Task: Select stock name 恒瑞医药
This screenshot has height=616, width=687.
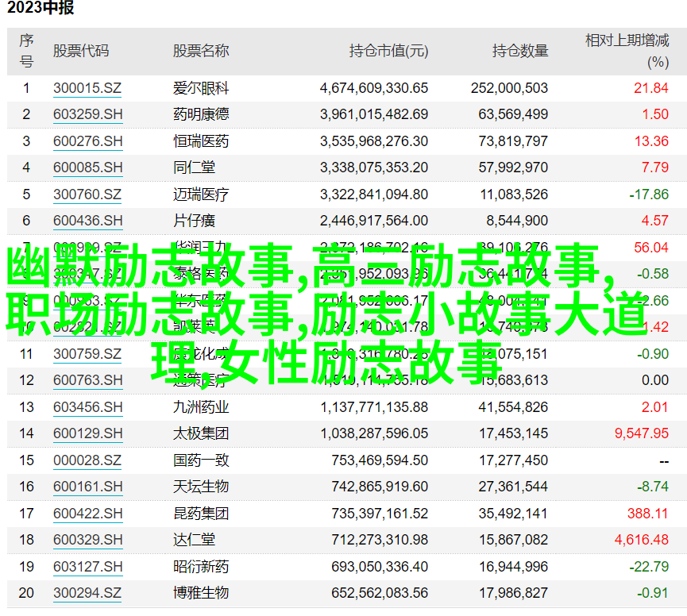Action: coord(201,141)
